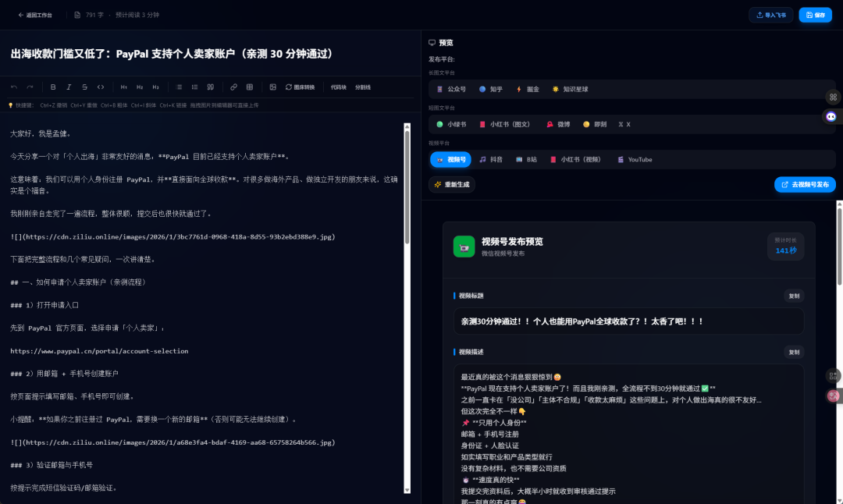
Task: Click the editor scrollbar down arrow
Action: pyautogui.click(x=407, y=490)
